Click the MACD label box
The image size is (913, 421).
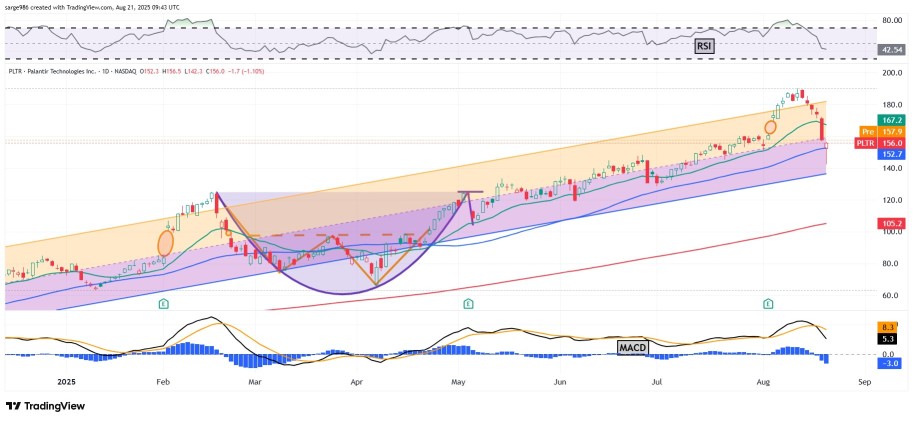coord(632,347)
